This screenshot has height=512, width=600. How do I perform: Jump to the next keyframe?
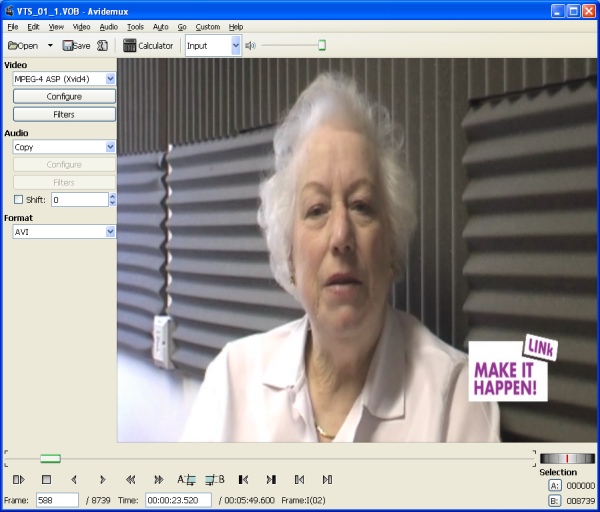(x=158, y=479)
